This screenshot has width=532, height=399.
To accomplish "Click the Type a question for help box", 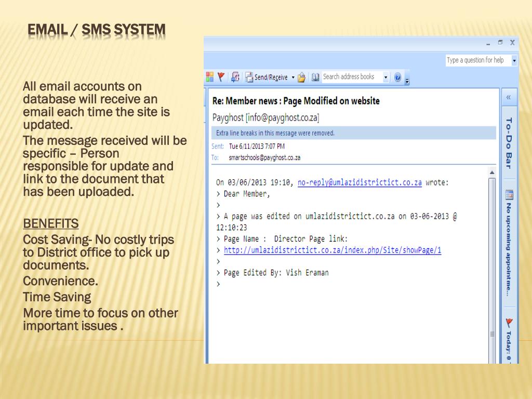I will [478, 60].
